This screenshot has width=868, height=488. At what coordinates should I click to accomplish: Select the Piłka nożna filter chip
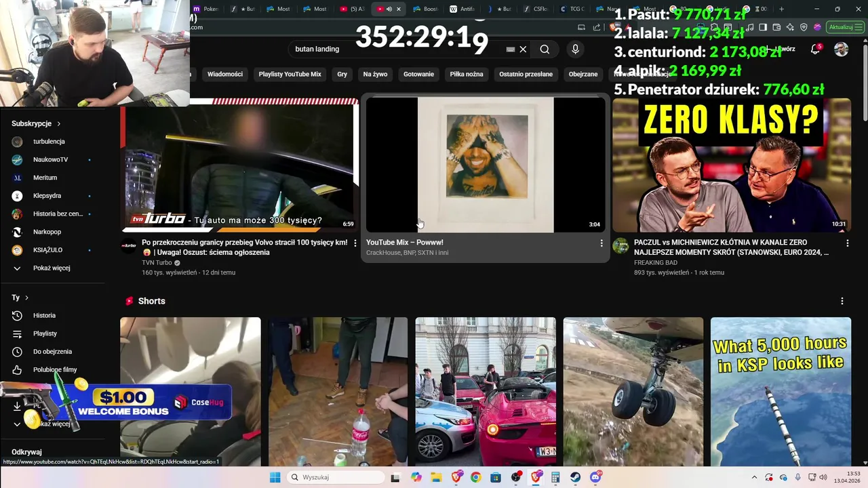pos(467,74)
